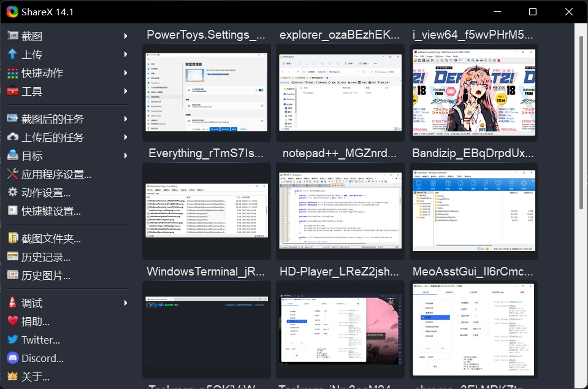This screenshot has width=588, height=389.
Task: Click the 截图文件夹 folder icon
Action: 12,238
